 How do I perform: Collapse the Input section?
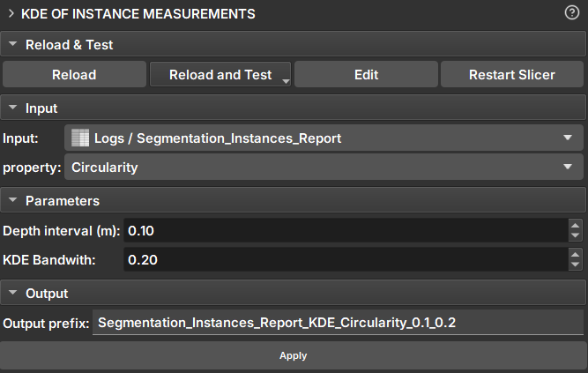12,108
